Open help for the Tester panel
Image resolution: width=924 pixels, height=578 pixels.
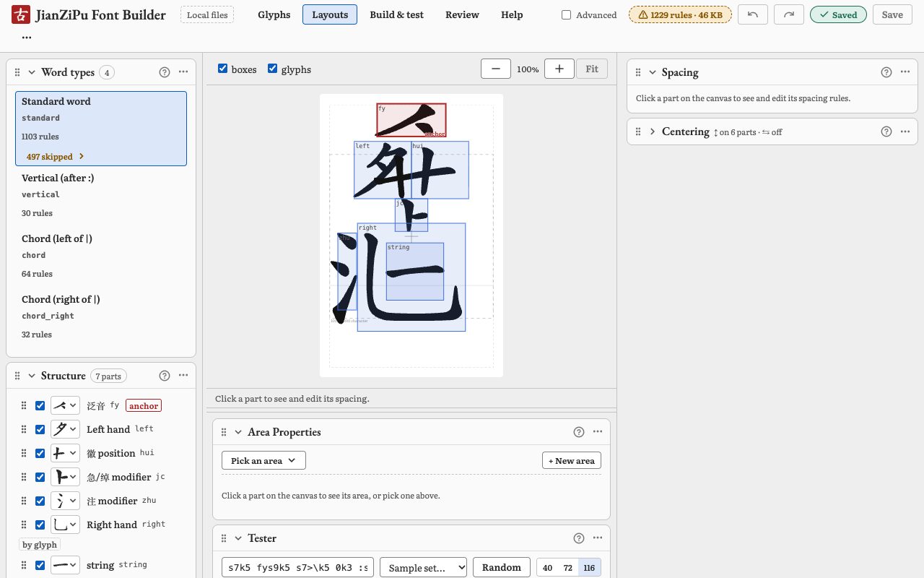(579, 538)
